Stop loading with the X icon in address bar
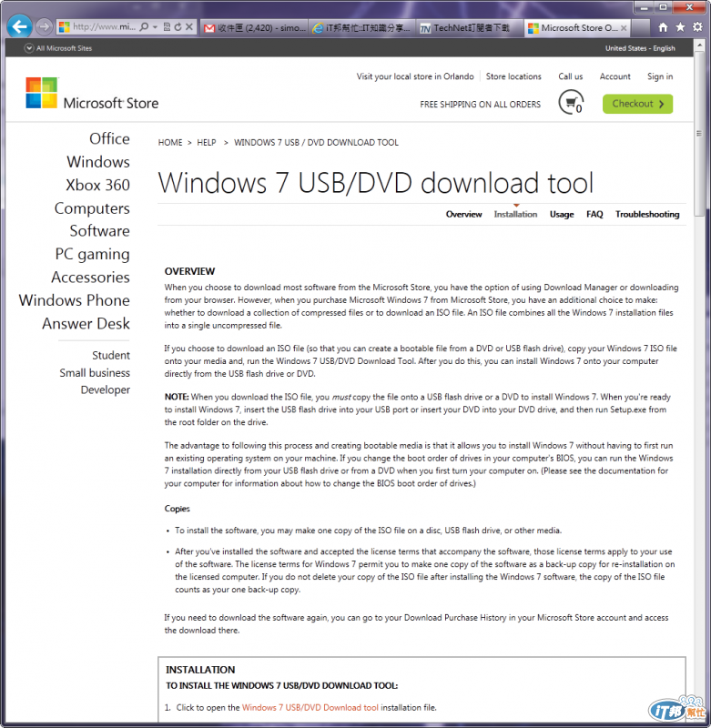Viewport: 711px width, 728px height. tap(189, 27)
